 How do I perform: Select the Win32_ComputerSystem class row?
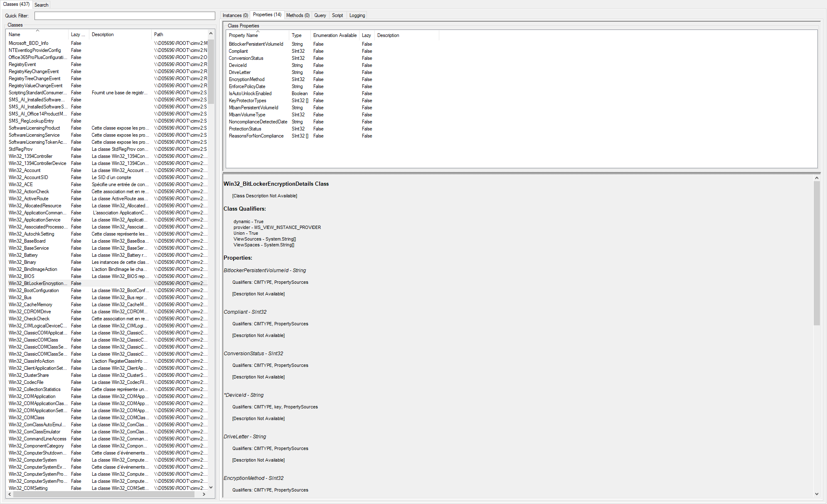(x=33, y=460)
